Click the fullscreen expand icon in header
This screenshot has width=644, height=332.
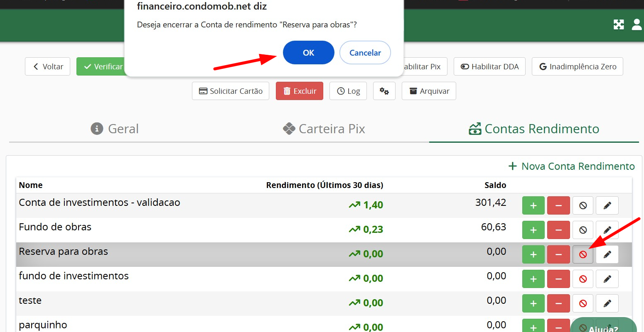619,24
